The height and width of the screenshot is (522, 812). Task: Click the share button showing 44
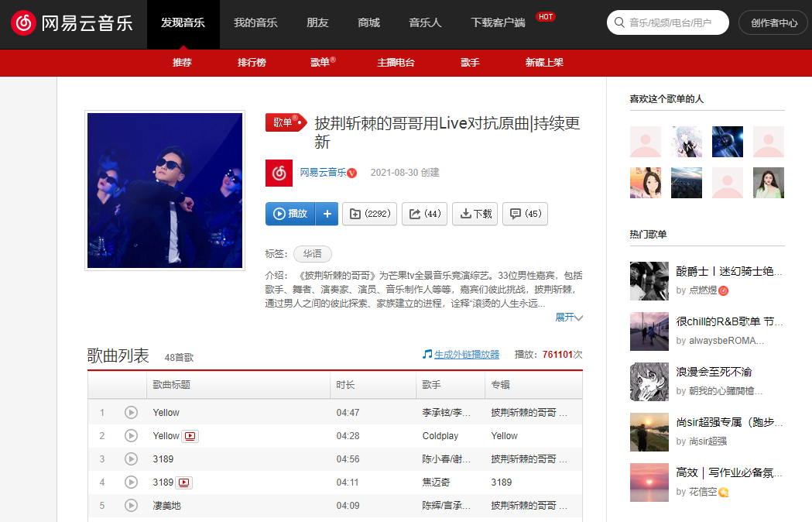coord(425,214)
